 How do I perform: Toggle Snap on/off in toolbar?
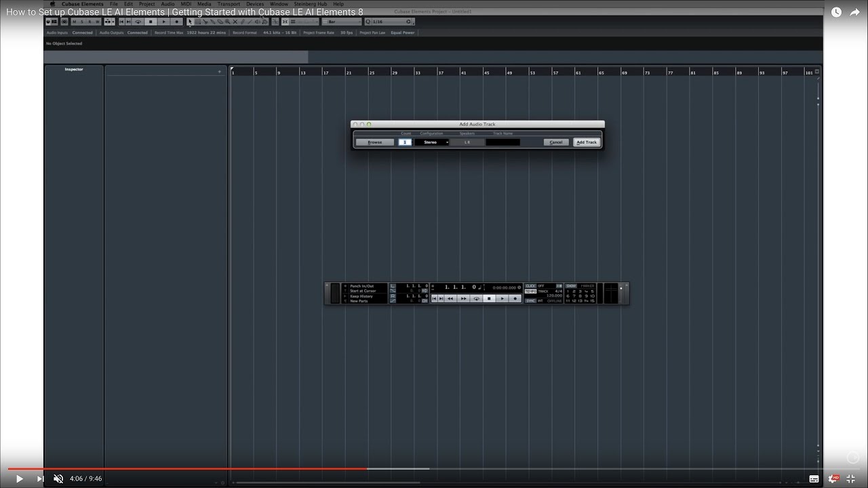[x=285, y=22]
